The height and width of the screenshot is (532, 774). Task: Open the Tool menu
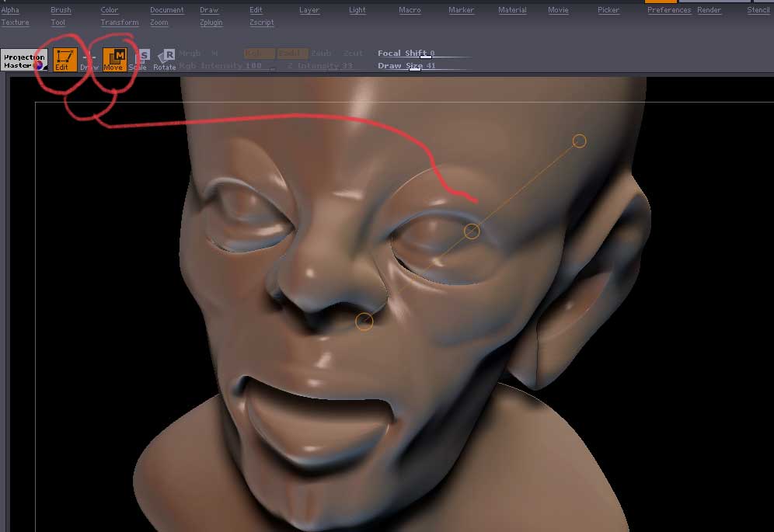pyautogui.click(x=58, y=23)
